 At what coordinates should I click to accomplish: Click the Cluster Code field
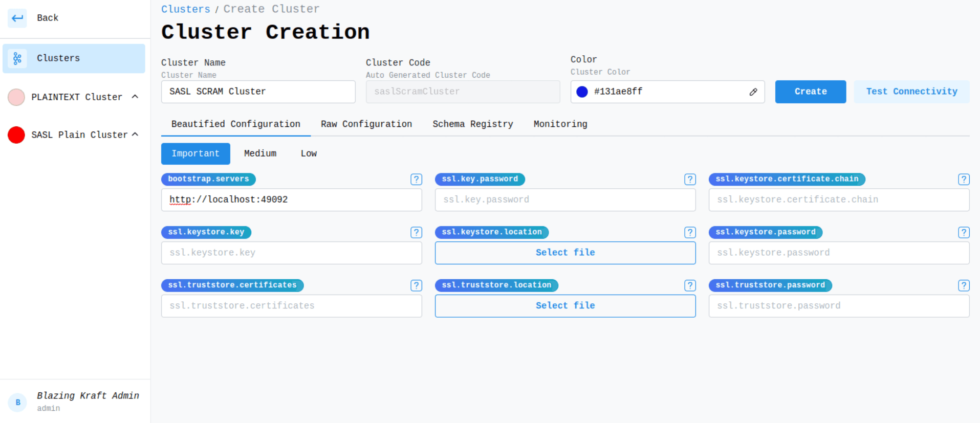coord(463,92)
